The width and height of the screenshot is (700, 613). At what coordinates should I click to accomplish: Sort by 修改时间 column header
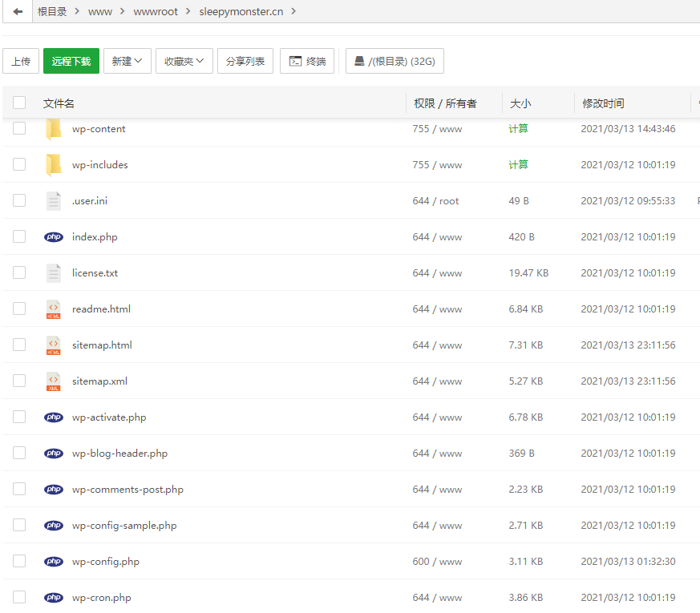click(603, 103)
